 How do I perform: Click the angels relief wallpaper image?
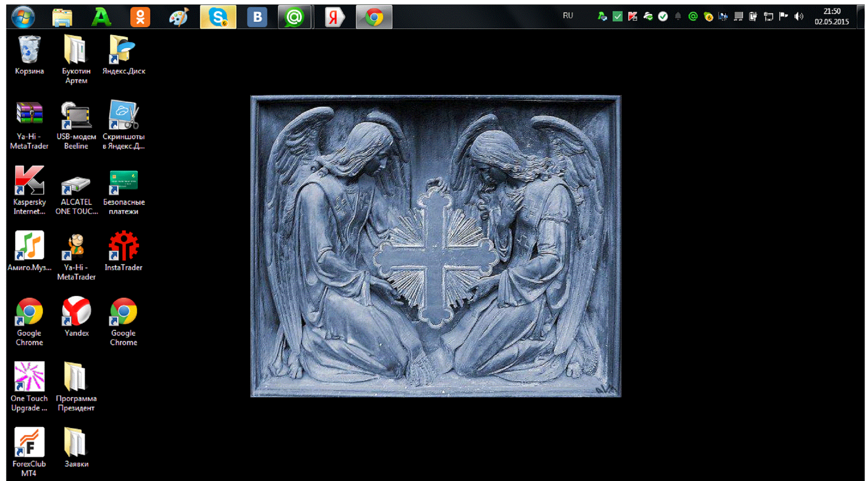pos(436,246)
